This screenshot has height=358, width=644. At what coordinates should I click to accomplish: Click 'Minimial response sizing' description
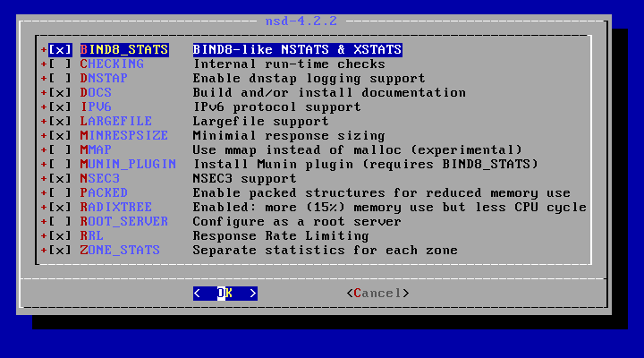coord(289,136)
